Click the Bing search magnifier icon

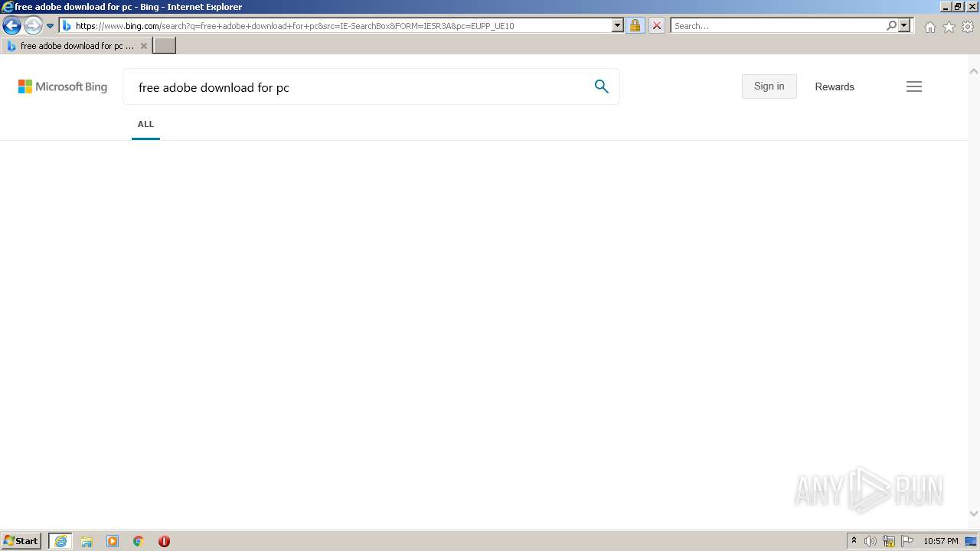coord(602,86)
